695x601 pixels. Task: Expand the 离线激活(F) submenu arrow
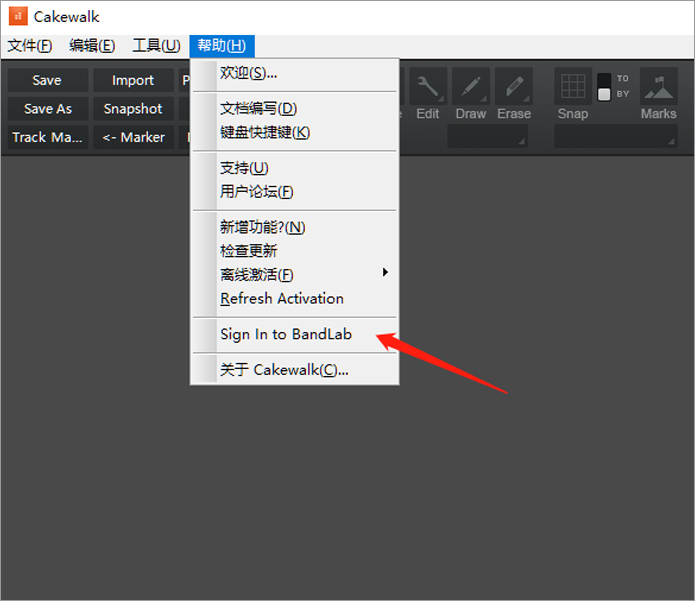[385, 272]
